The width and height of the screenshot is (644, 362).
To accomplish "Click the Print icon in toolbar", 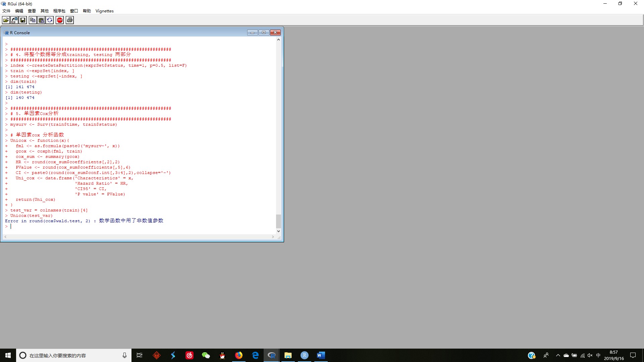I will [x=70, y=20].
